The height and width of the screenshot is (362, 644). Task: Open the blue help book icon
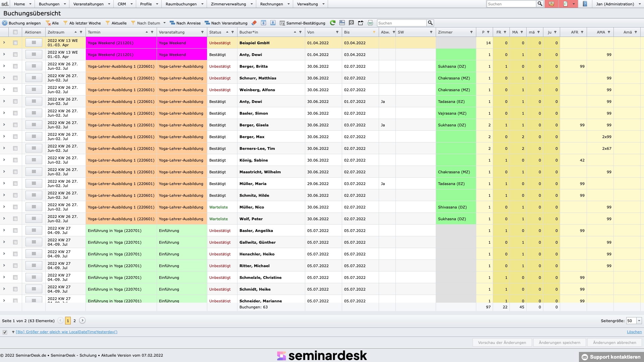pos(585,4)
